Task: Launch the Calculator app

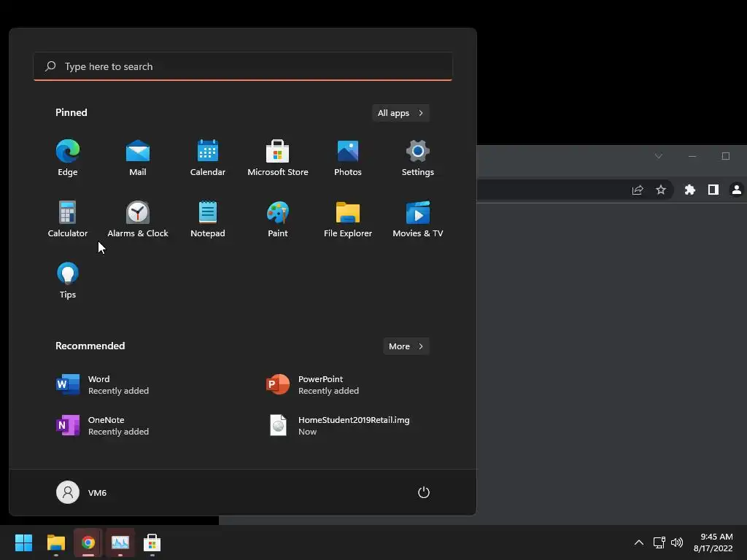Action: pos(68,219)
